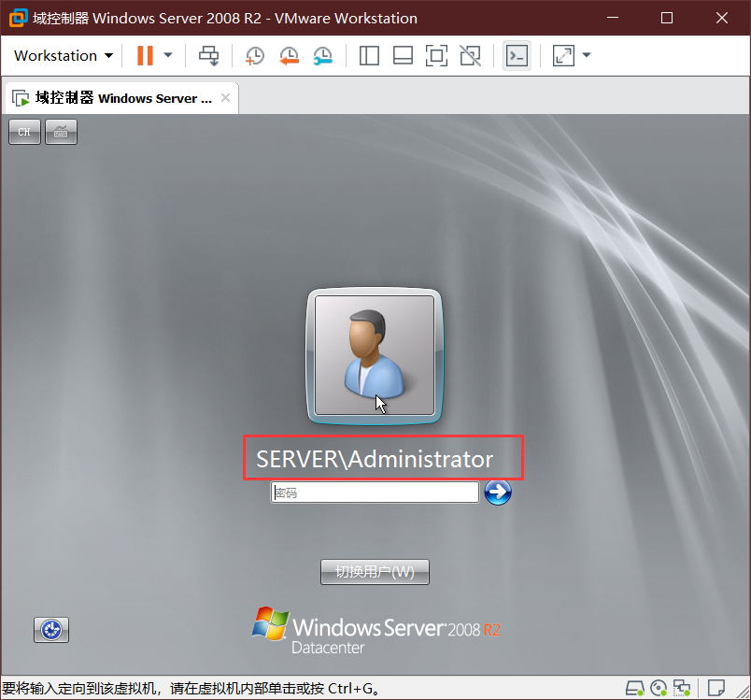Focus the 密码 password field

pos(375,493)
